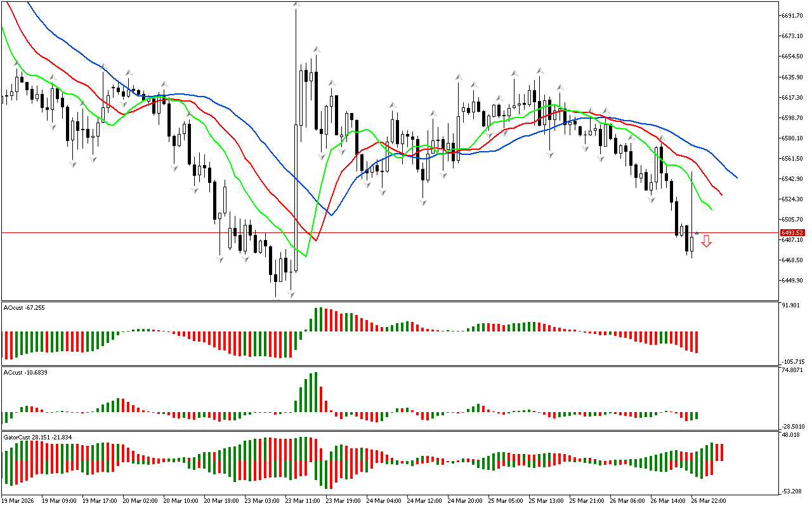Click the tallest green bar in ACcust histogram
The width and height of the screenshot is (812, 508).
[315, 392]
